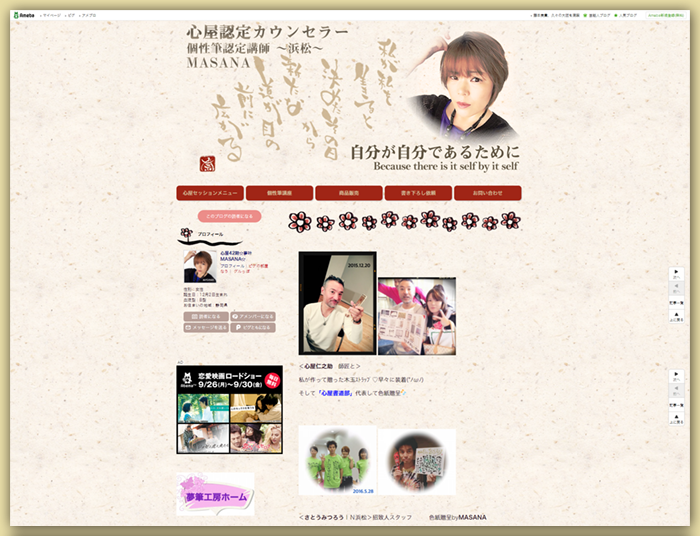
Task: Click the ピグともになる button
Action: pos(253,328)
